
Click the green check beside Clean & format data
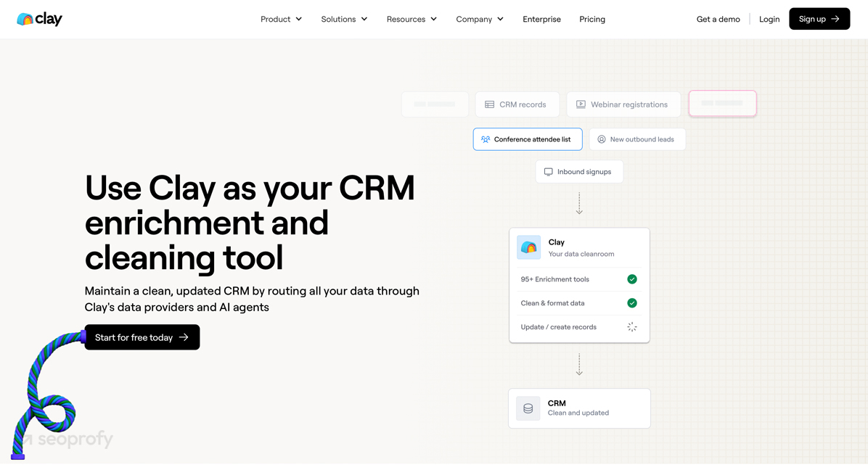[631, 303]
